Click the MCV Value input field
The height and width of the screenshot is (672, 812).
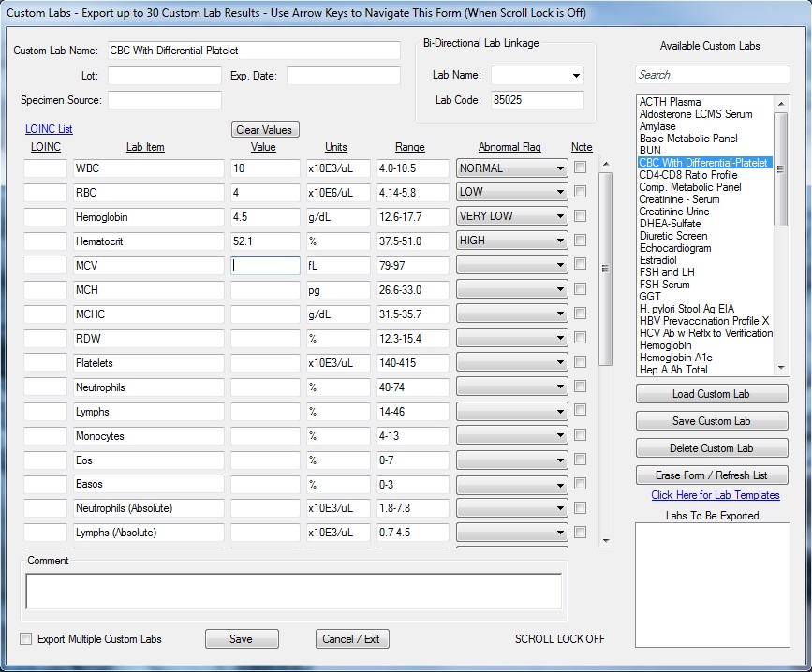(265, 266)
